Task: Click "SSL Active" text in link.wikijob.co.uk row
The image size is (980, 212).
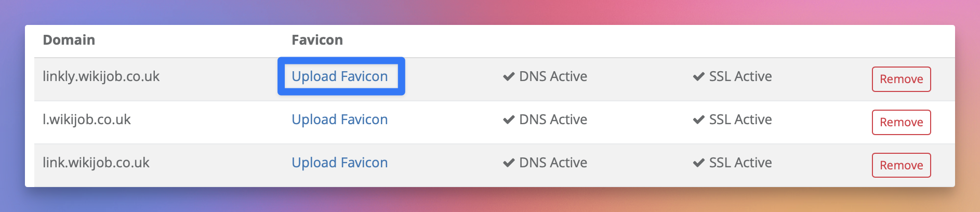Action: point(740,163)
